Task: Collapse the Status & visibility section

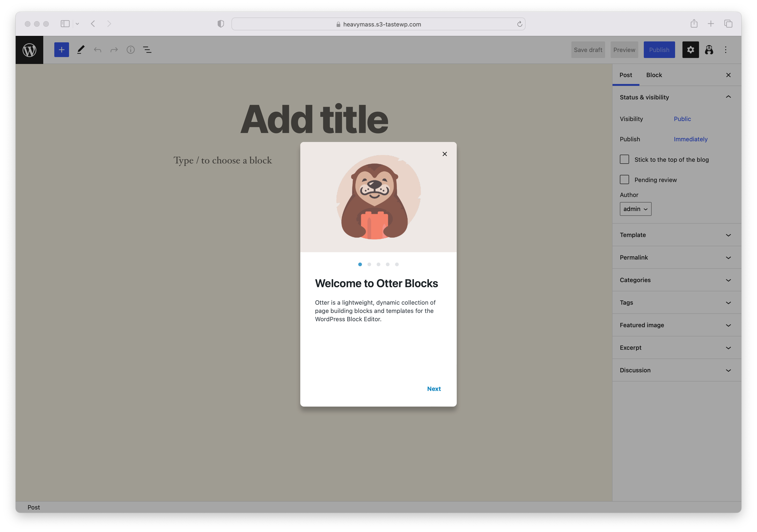Action: [728, 97]
